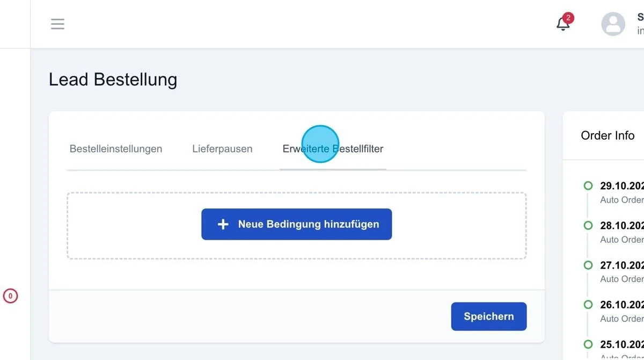Select the 28.10 order entry
644x360 pixels.
click(x=621, y=232)
